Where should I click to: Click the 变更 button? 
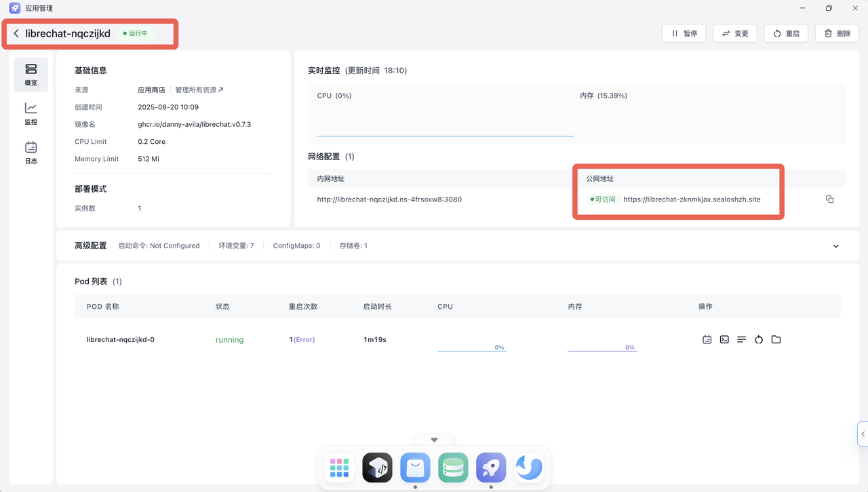point(735,33)
